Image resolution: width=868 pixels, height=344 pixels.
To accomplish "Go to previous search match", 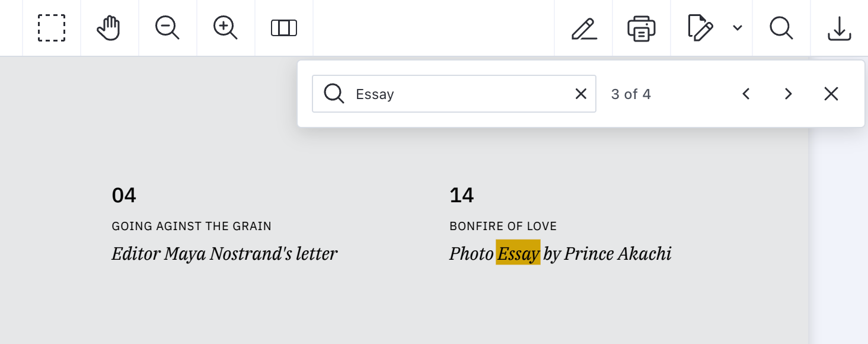I will [746, 94].
